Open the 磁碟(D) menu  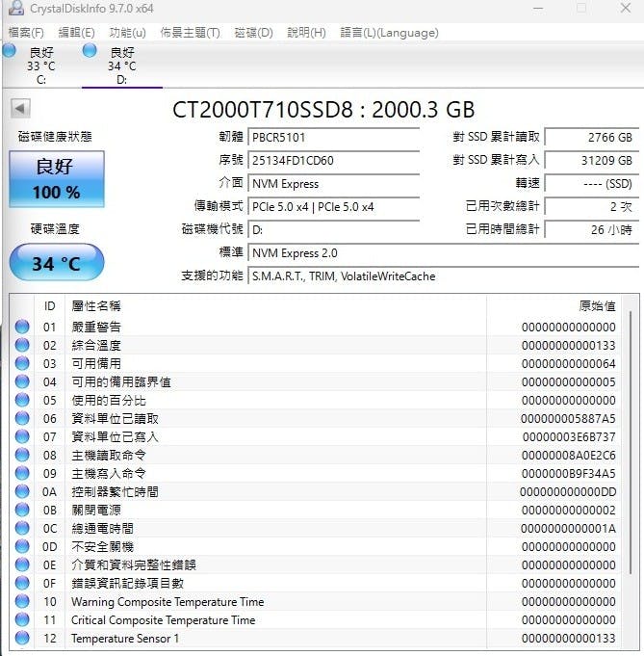click(254, 33)
